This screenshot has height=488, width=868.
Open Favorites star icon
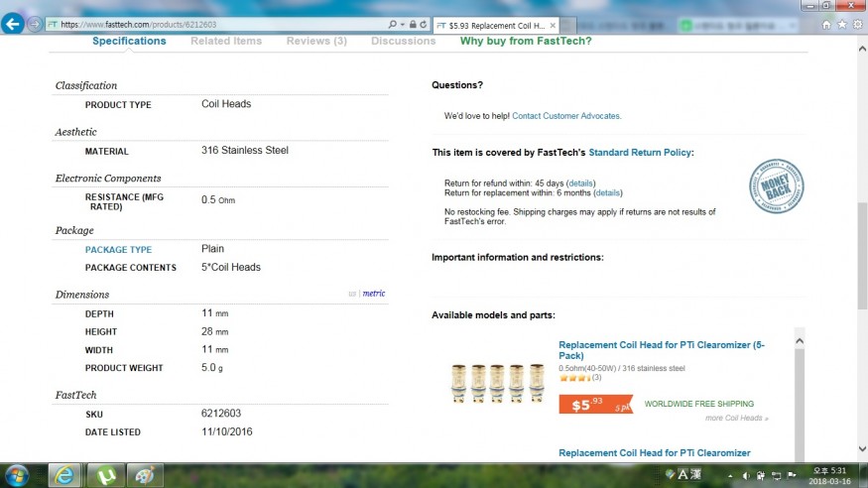click(x=842, y=25)
